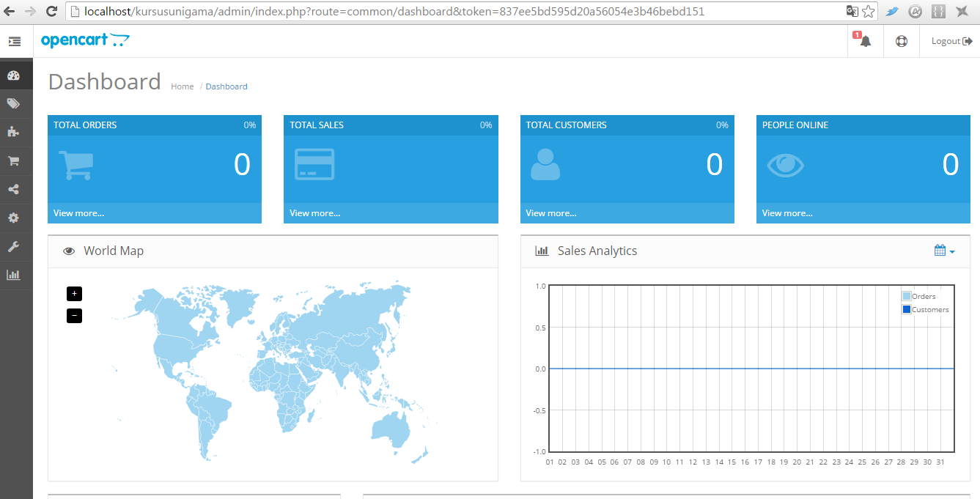This screenshot has height=499, width=980.
Task: Click View more under Total Orders
Action: pyautogui.click(x=78, y=213)
